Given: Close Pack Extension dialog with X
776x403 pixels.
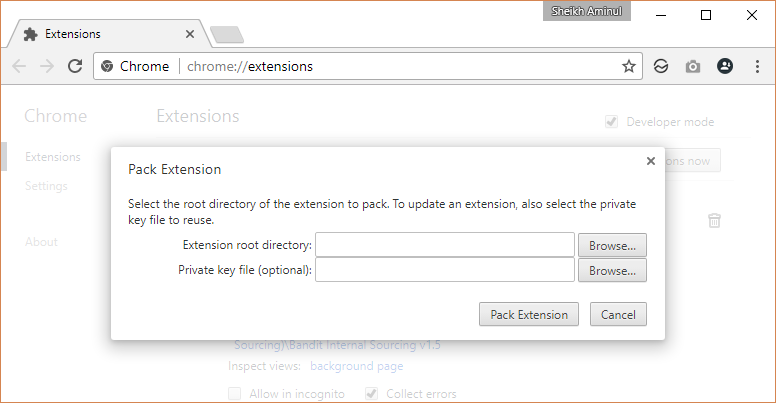Looking at the screenshot, I should pyautogui.click(x=651, y=160).
